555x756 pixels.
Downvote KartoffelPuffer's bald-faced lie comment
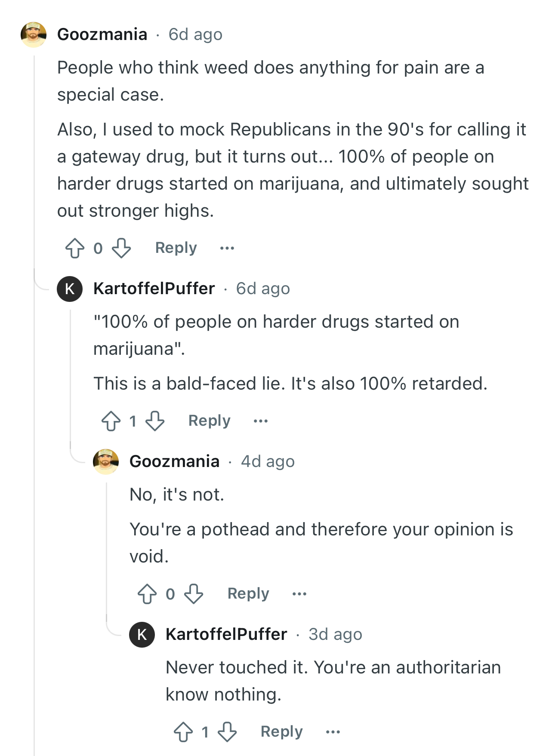point(155,421)
